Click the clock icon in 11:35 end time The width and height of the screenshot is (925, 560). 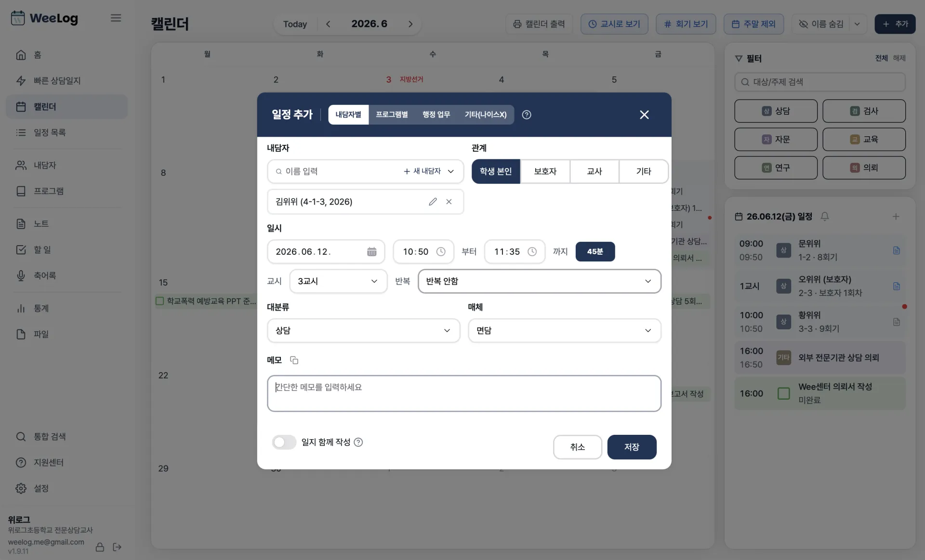(x=532, y=252)
